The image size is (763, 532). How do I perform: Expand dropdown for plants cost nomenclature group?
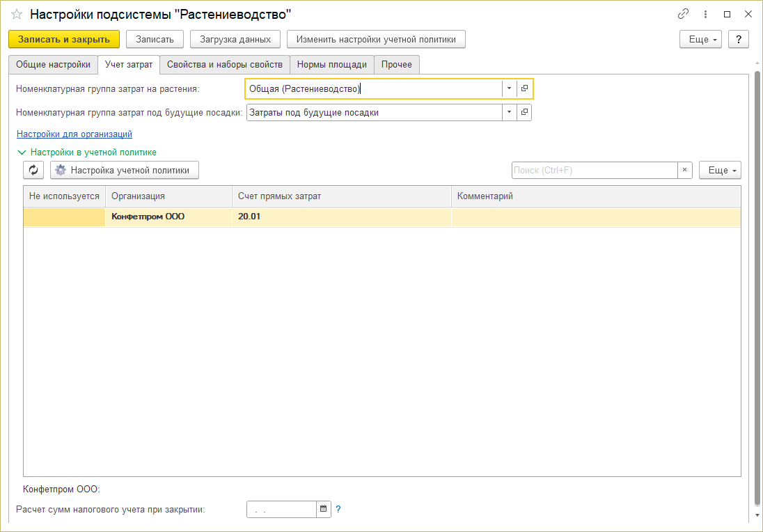click(x=509, y=88)
